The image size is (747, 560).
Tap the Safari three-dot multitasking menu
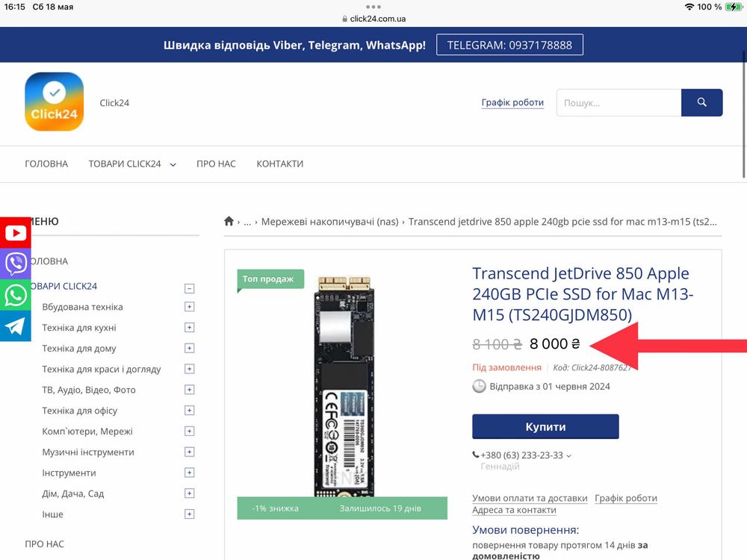coord(373,7)
